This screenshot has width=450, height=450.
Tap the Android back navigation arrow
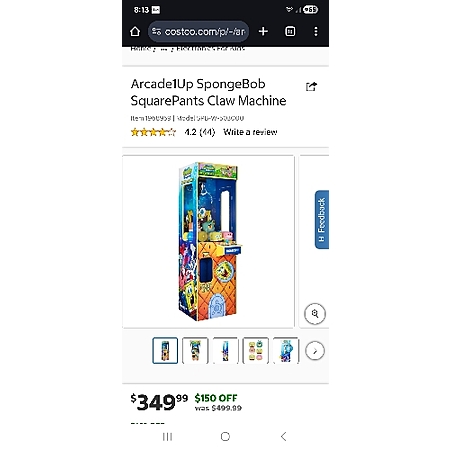(x=283, y=436)
